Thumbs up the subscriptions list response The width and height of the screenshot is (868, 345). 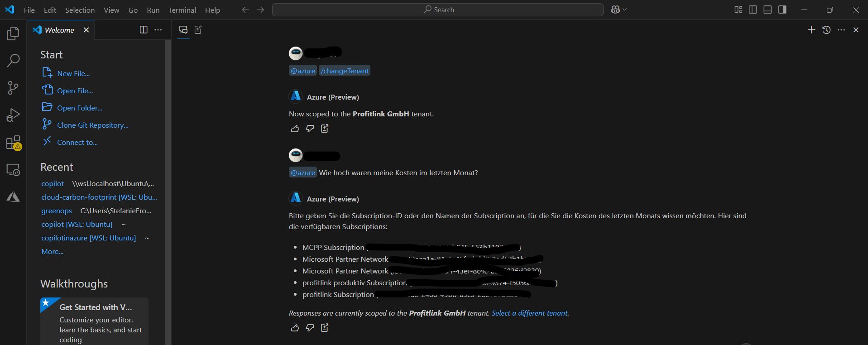point(295,328)
